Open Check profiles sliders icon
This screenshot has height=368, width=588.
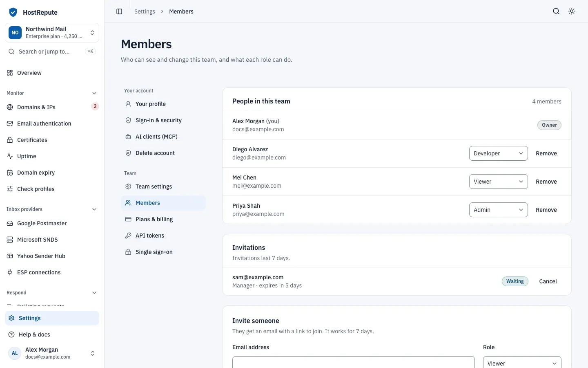point(10,189)
